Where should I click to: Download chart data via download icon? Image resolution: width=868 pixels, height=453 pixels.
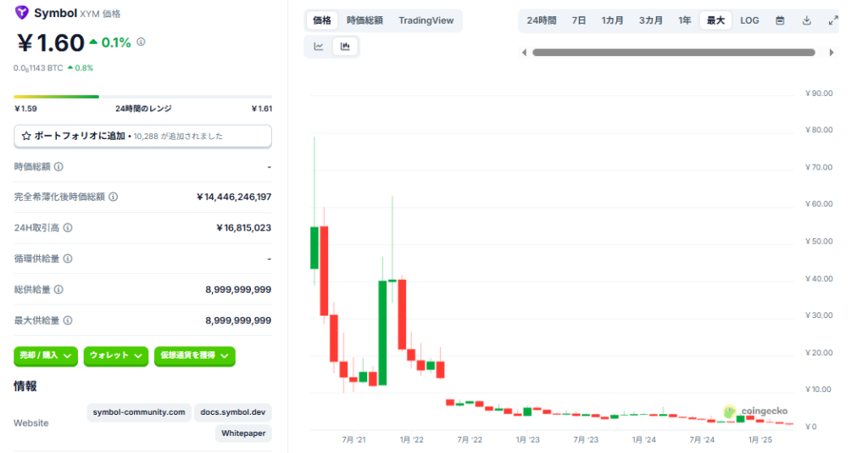tap(806, 20)
